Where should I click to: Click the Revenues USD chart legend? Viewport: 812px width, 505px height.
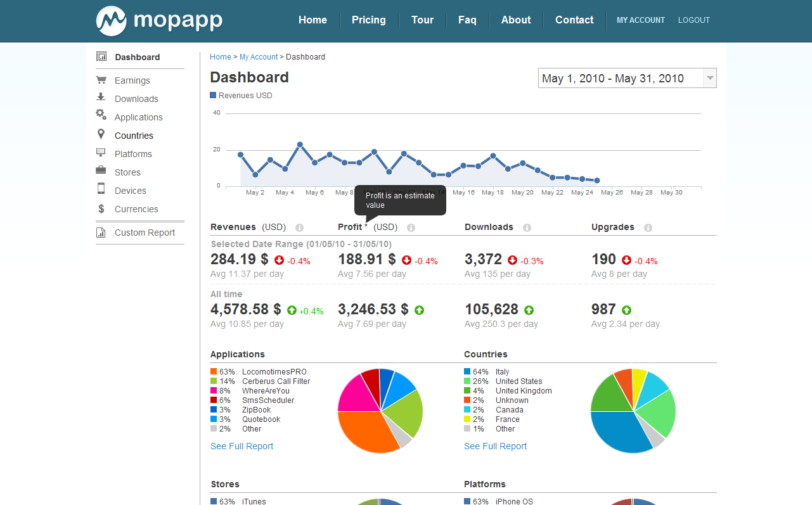coord(241,96)
